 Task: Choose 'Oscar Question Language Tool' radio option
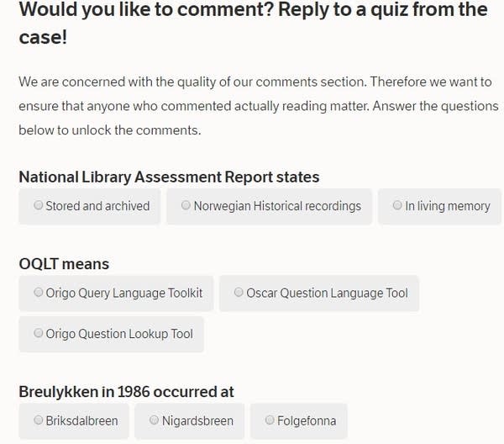[x=239, y=293]
